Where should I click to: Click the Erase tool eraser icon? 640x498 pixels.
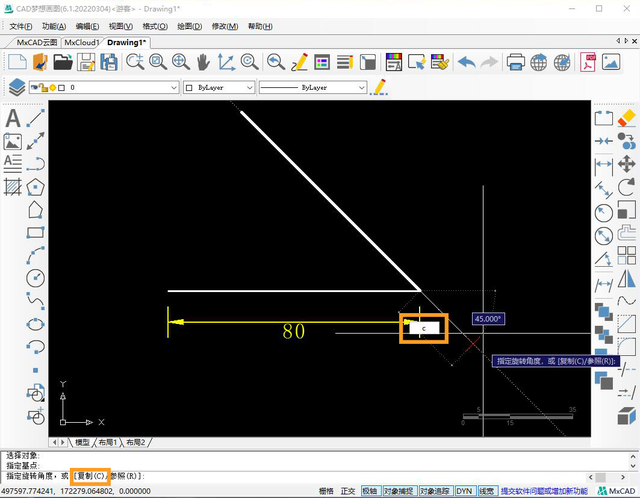coord(627,118)
